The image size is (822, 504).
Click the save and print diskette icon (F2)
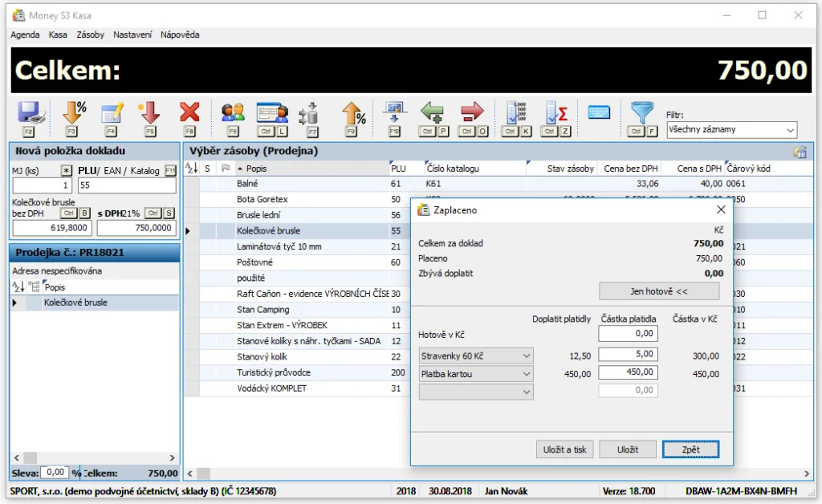click(29, 112)
